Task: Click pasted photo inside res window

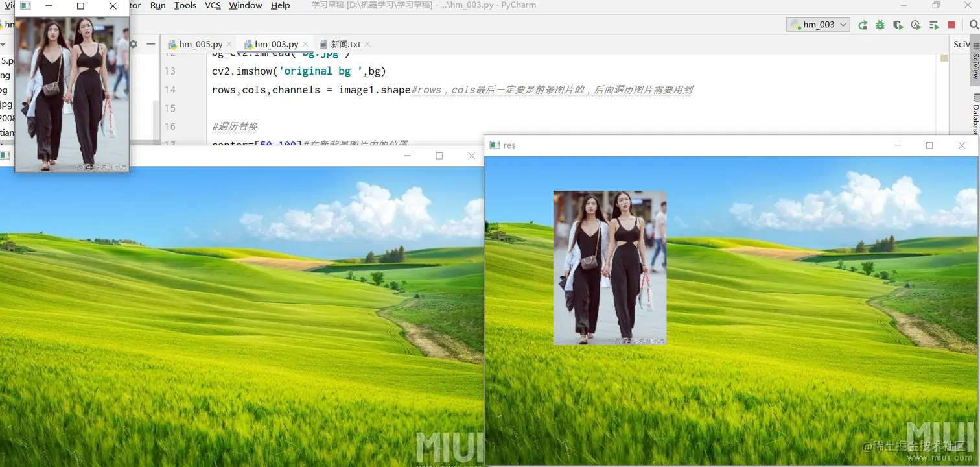Action: [610, 267]
